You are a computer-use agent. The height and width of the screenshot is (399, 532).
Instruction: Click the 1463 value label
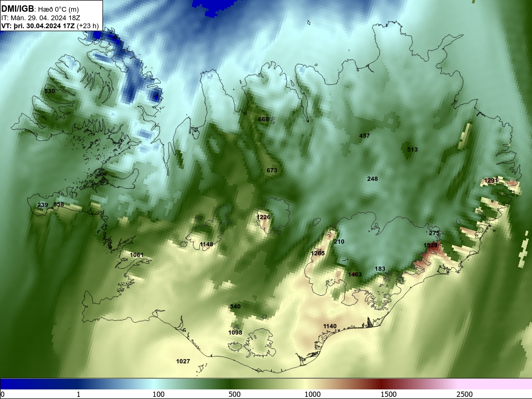coord(355,275)
